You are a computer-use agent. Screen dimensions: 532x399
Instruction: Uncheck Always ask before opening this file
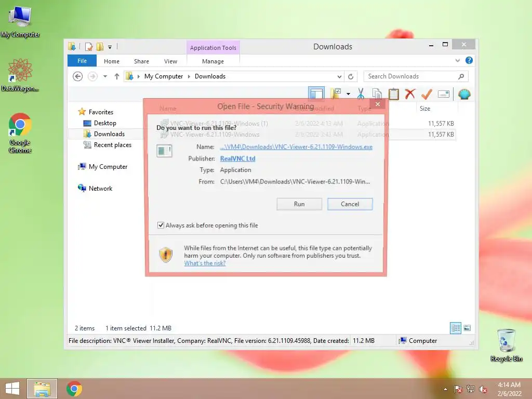tap(161, 225)
